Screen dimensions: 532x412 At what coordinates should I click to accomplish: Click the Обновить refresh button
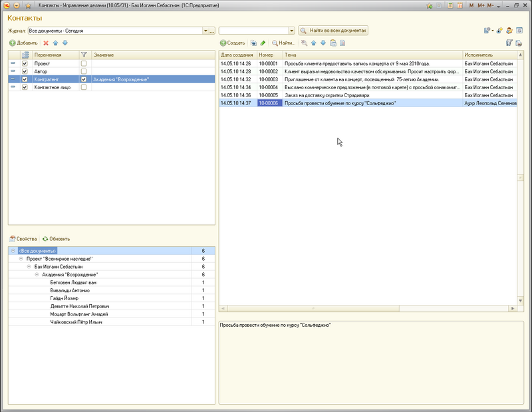[57, 239]
